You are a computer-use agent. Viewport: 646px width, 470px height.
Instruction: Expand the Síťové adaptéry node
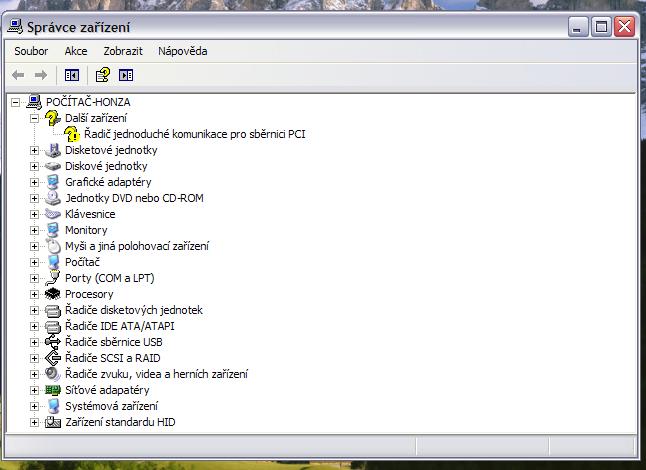tap(34, 390)
